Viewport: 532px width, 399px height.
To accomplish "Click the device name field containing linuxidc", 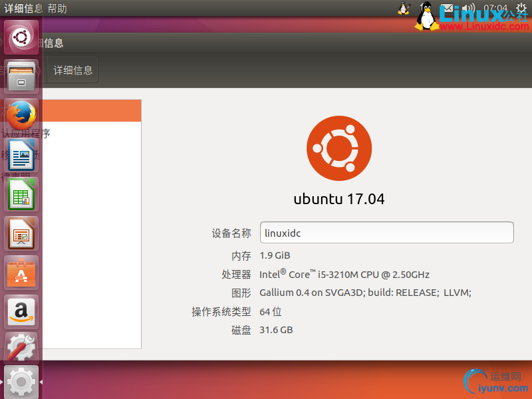I will [x=387, y=232].
